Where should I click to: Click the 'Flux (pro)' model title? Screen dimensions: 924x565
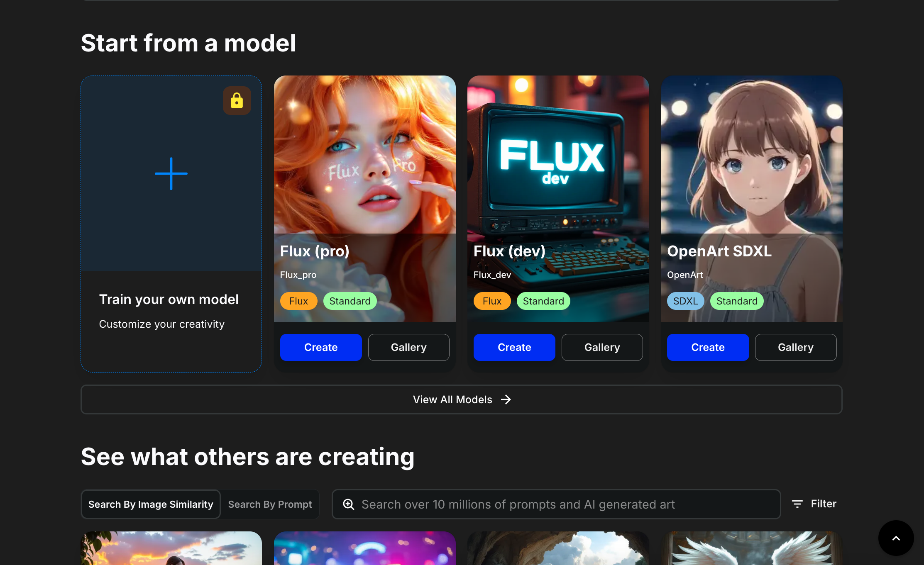[315, 251]
